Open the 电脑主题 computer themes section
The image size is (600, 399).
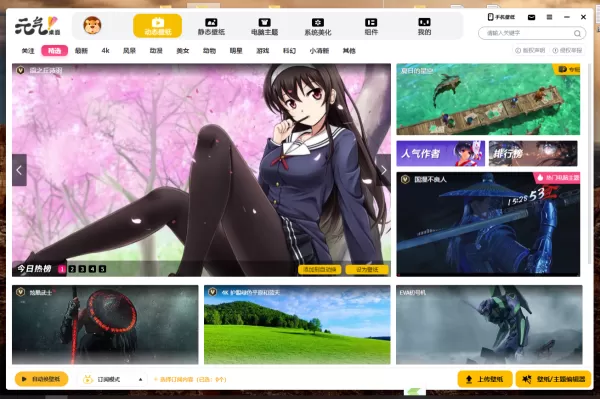tap(264, 26)
